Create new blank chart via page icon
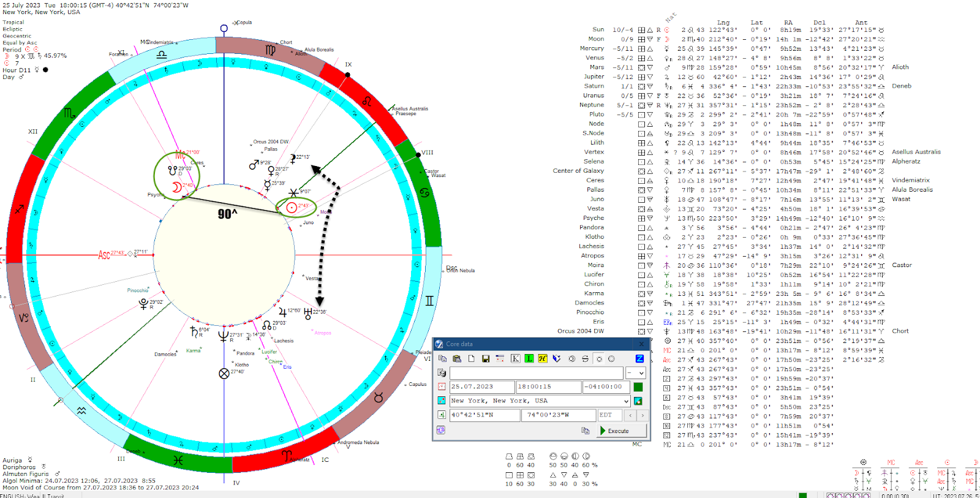The image size is (980, 498). 471,358
